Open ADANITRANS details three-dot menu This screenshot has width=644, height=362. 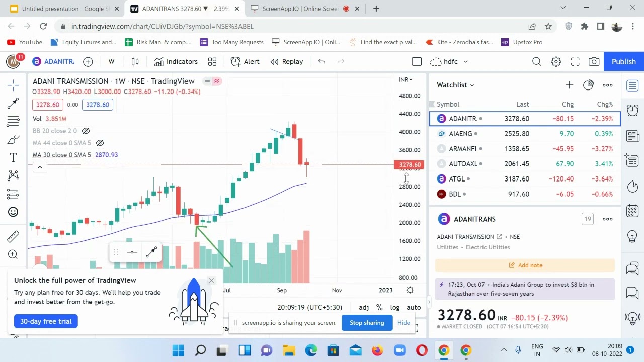pyautogui.click(x=608, y=219)
